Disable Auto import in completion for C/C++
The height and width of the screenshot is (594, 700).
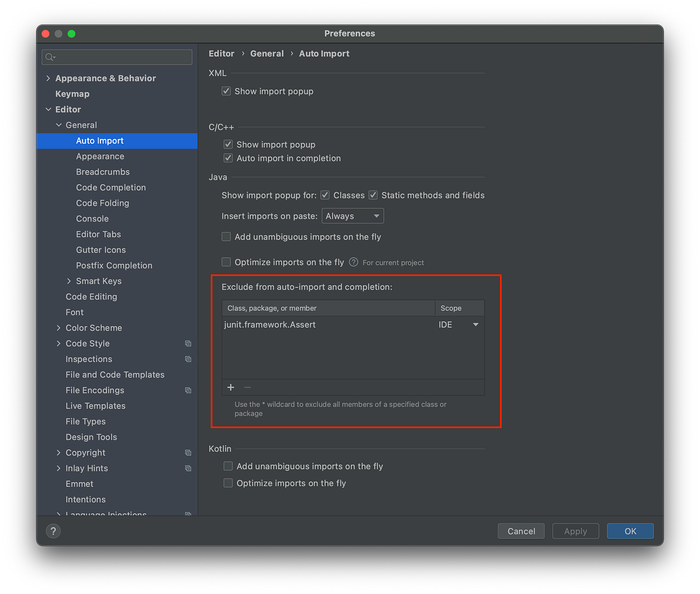click(x=228, y=158)
